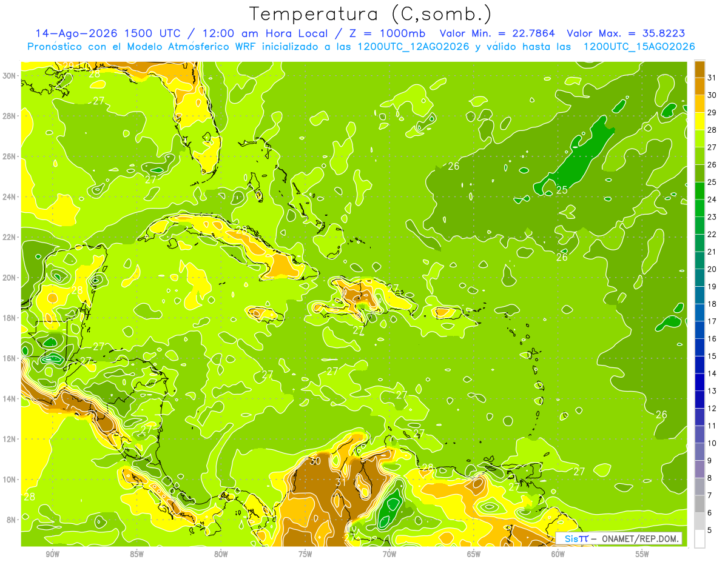
Task: Click the 55W longitude axis label
Action: point(642,554)
